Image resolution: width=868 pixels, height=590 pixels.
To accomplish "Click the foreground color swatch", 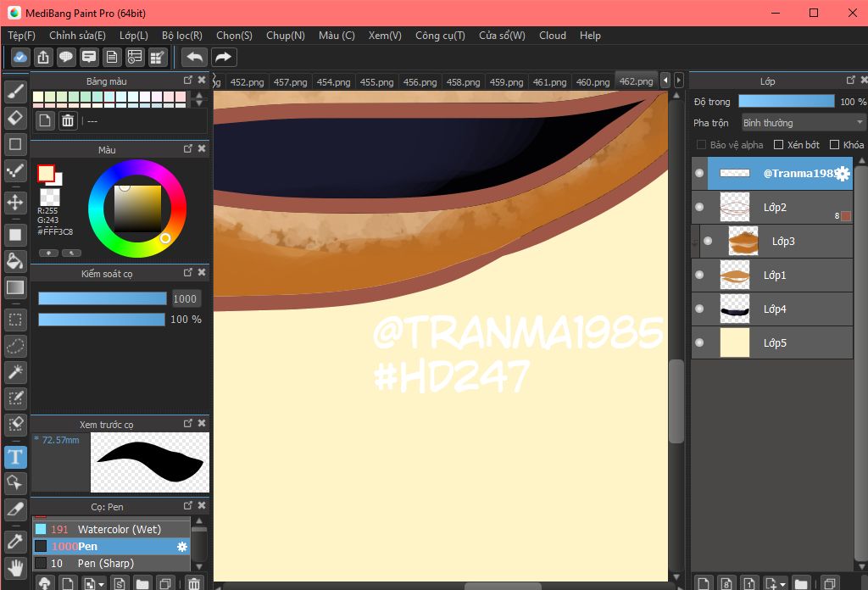I will (46, 173).
